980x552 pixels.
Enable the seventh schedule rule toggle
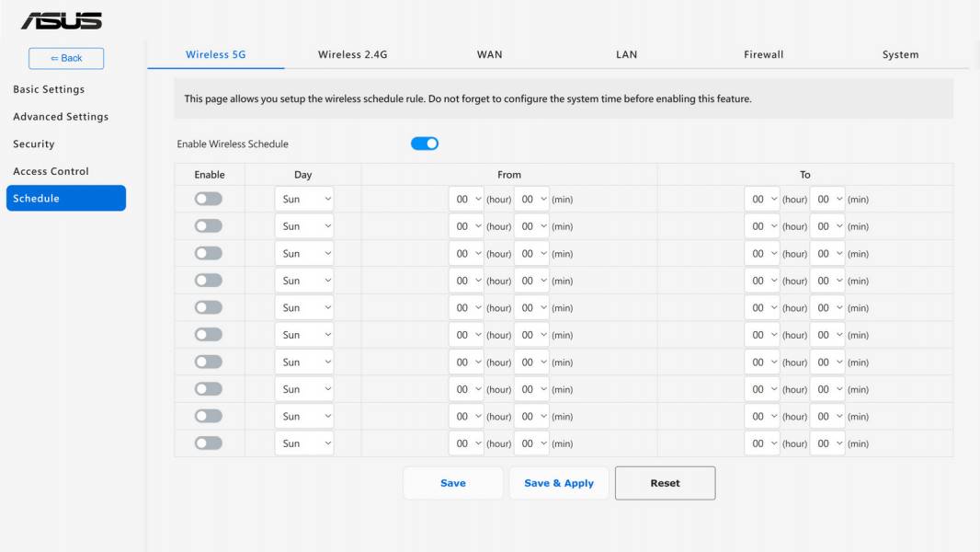click(208, 362)
